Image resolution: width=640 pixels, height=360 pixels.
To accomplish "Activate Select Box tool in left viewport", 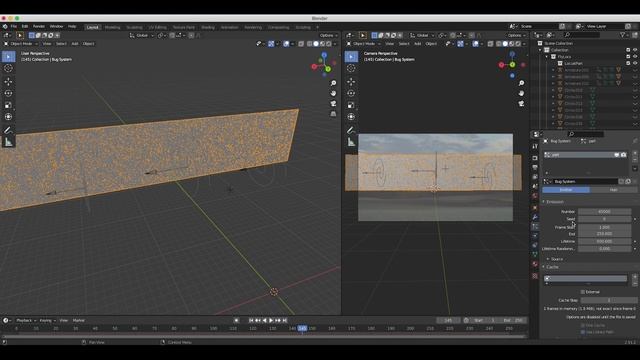I will click(8, 56).
